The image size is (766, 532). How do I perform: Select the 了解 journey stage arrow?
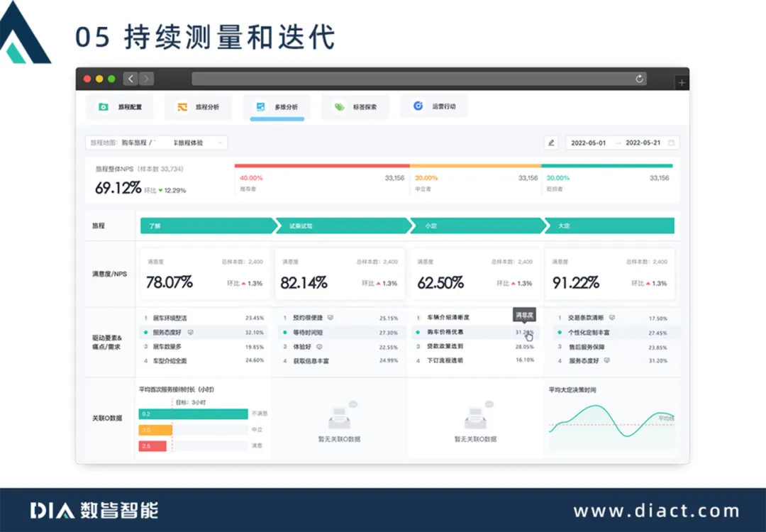click(206, 226)
